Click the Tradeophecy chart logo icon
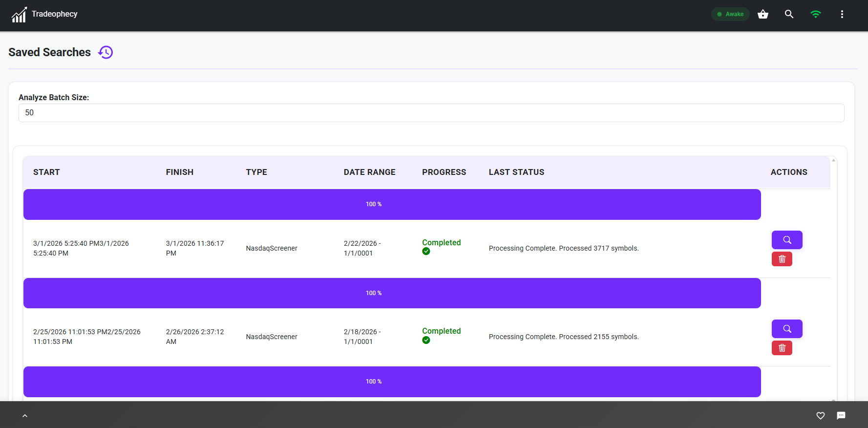The image size is (868, 428). pyautogui.click(x=19, y=15)
